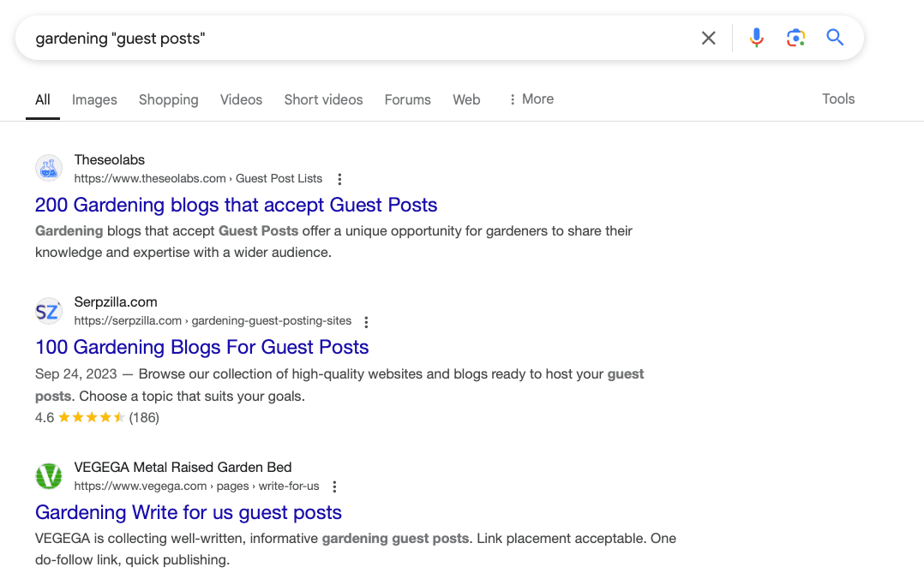Open three-dot options for Serpzilla result
The height and width of the screenshot is (573, 924).
(x=366, y=322)
